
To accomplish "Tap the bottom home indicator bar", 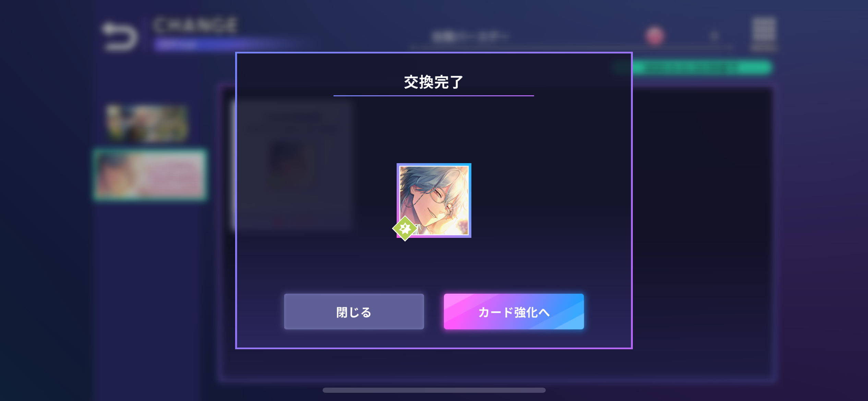I will pyautogui.click(x=434, y=390).
